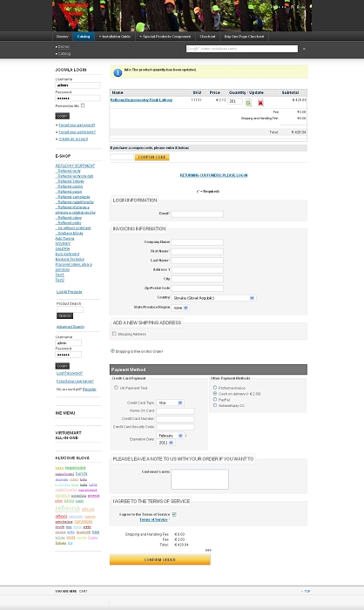The width and height of the screenshot is (364, 610).
Task: Select 'Shipping is free on this Order' radio
Action: point(113,351)
